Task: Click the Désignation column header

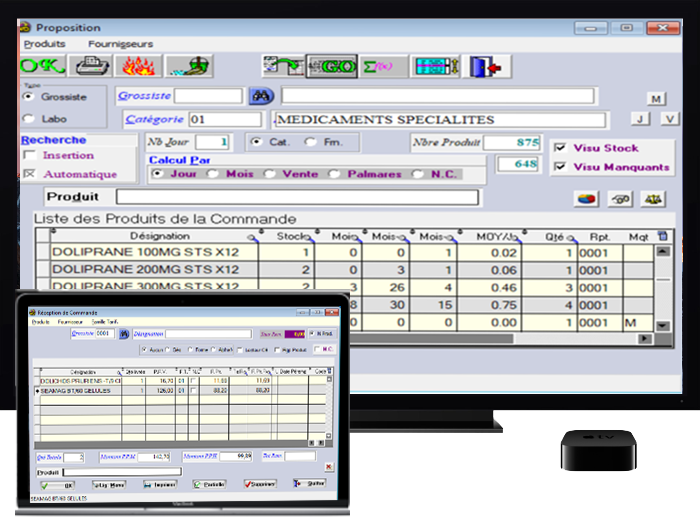Action: pyautogui.click(x=154, y=236)
